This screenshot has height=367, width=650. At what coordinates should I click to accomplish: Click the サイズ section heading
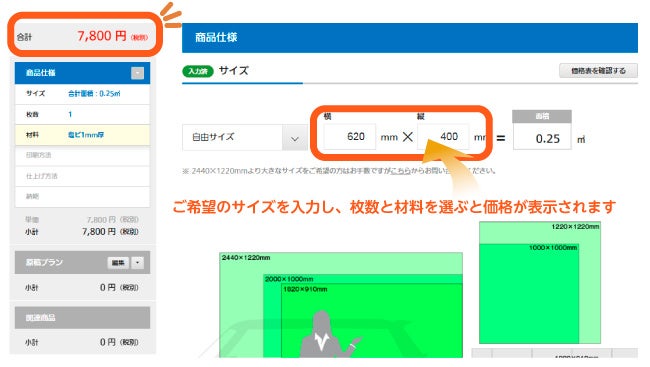pyautogui.click(x=234, y=70)
